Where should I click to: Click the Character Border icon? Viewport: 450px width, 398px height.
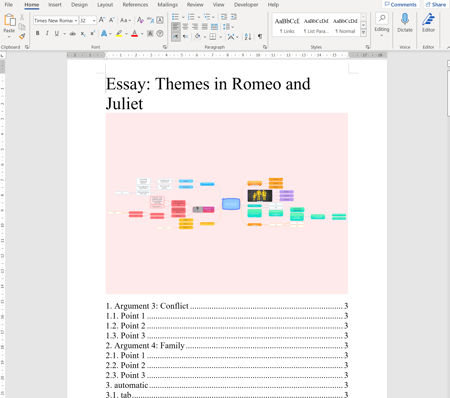pyautogui.click(x=160, y=20)
